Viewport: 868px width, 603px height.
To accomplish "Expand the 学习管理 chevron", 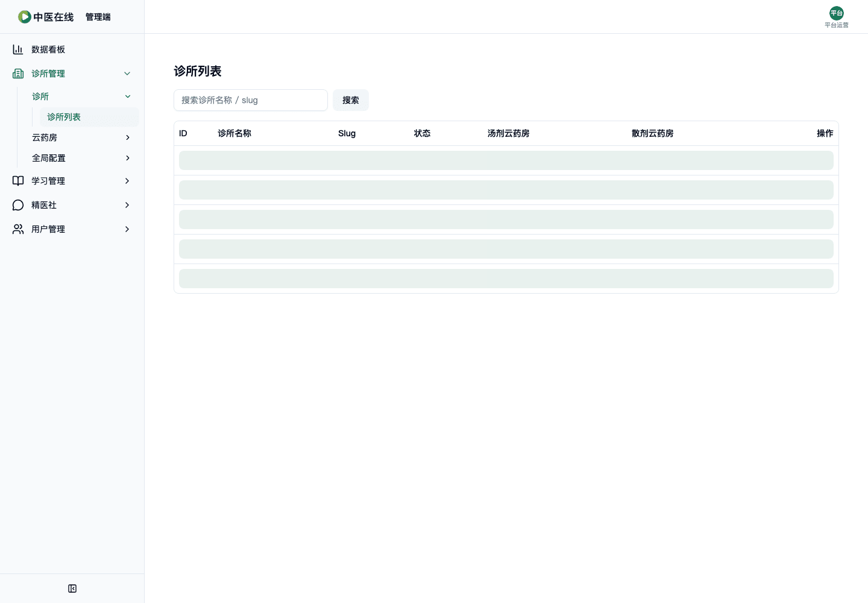I will [x=127, y=181].
